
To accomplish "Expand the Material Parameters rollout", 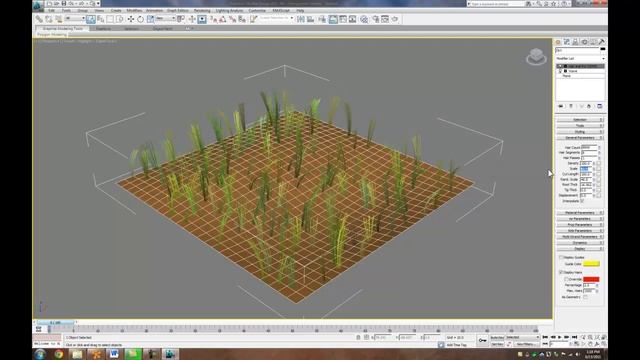I will (580, 213).
